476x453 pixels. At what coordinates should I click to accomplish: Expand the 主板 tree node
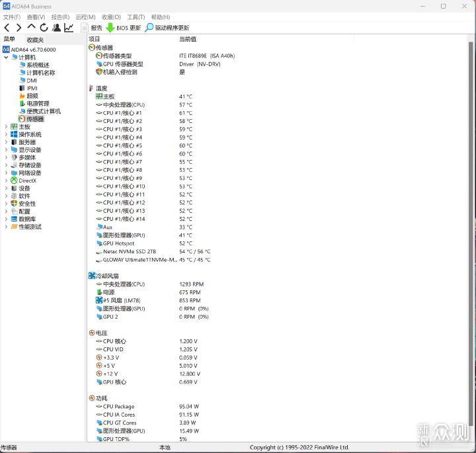[6, 126]
